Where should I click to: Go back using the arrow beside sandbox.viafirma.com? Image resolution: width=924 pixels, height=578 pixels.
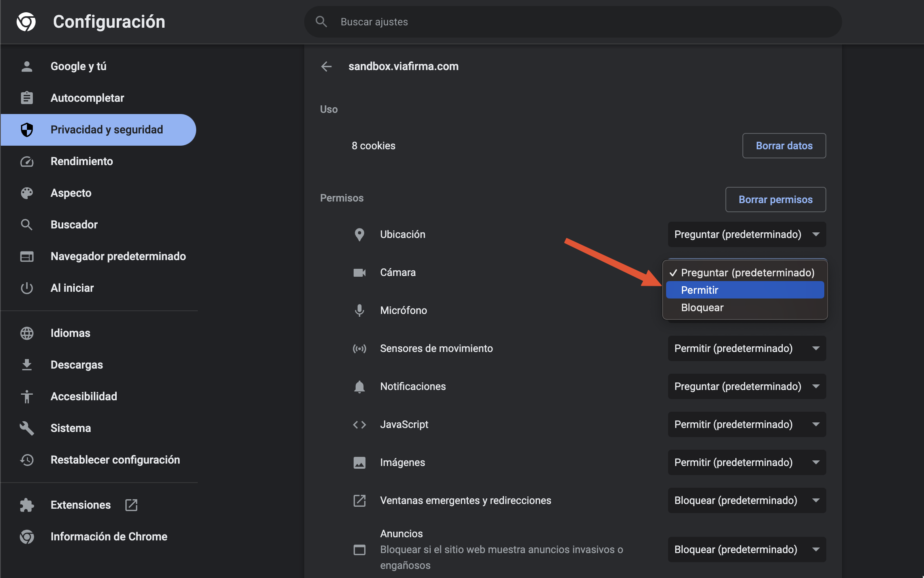pos(326,67)
